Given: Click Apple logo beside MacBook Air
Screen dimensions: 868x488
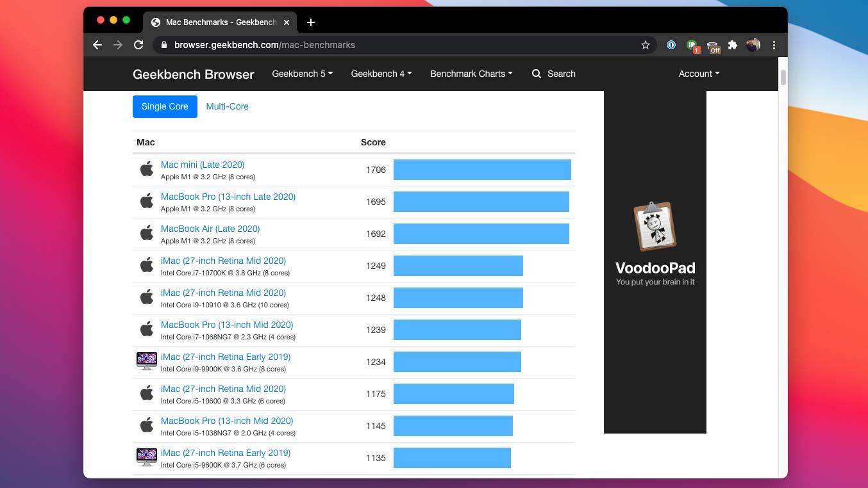Looking at the screenshot, I should tap(147, 233).
